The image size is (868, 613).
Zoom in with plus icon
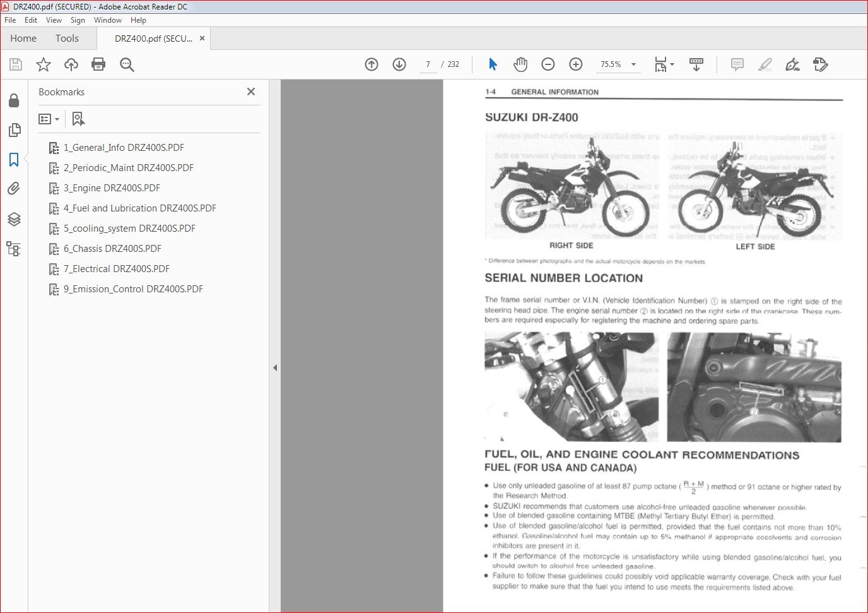[576, 64]
